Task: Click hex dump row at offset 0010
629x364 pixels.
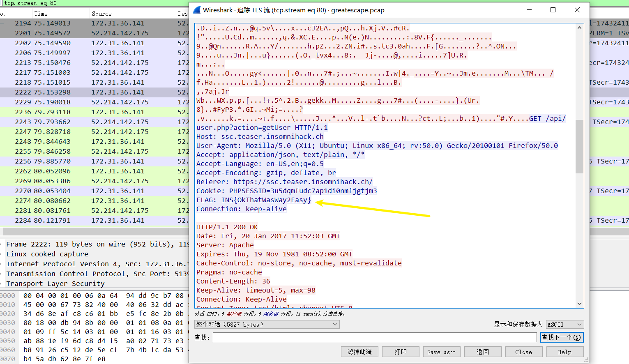Action: [94, 304]
